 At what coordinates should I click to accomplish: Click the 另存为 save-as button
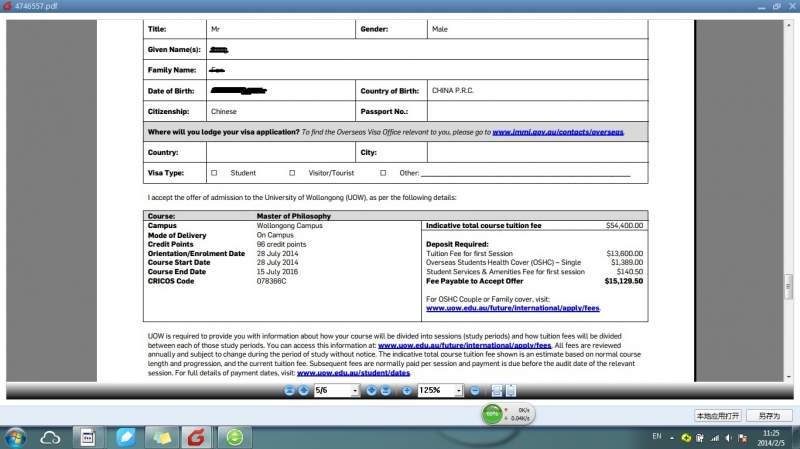[769, 416]
